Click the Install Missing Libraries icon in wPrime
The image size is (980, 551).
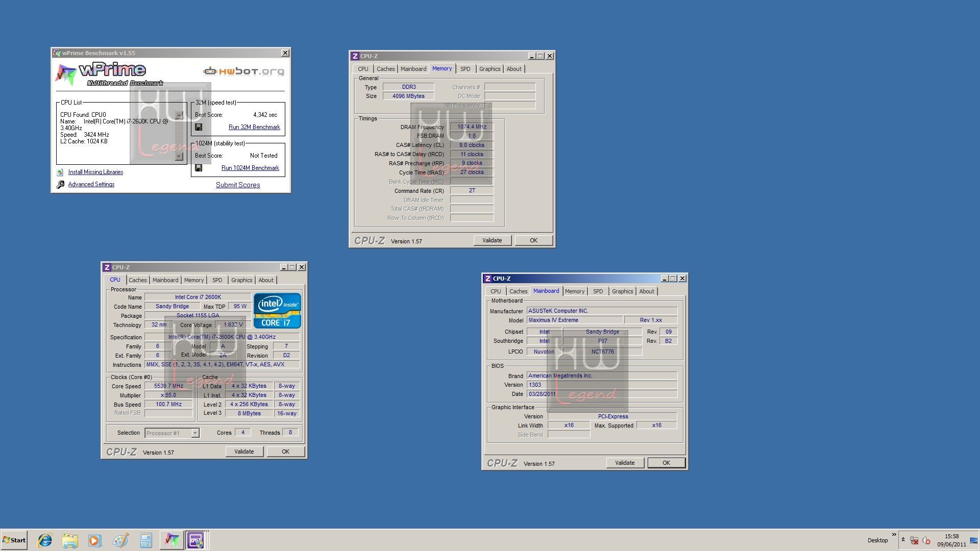60,172
